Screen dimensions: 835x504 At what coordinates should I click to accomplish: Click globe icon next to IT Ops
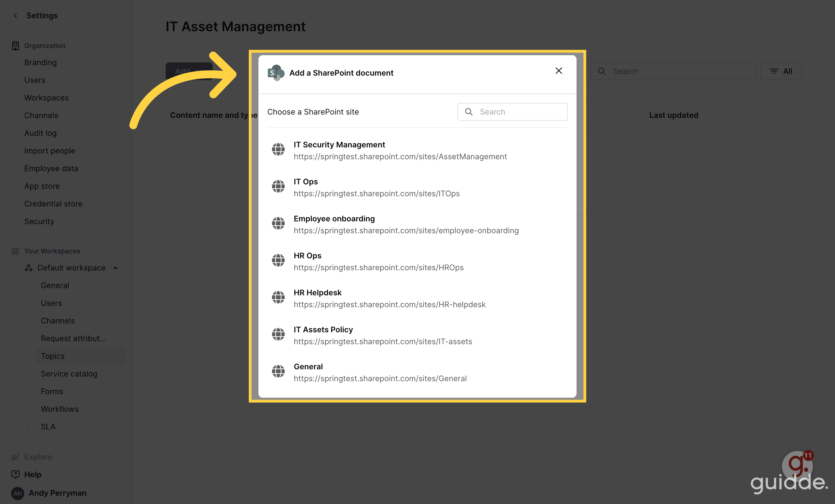(278, 186)
